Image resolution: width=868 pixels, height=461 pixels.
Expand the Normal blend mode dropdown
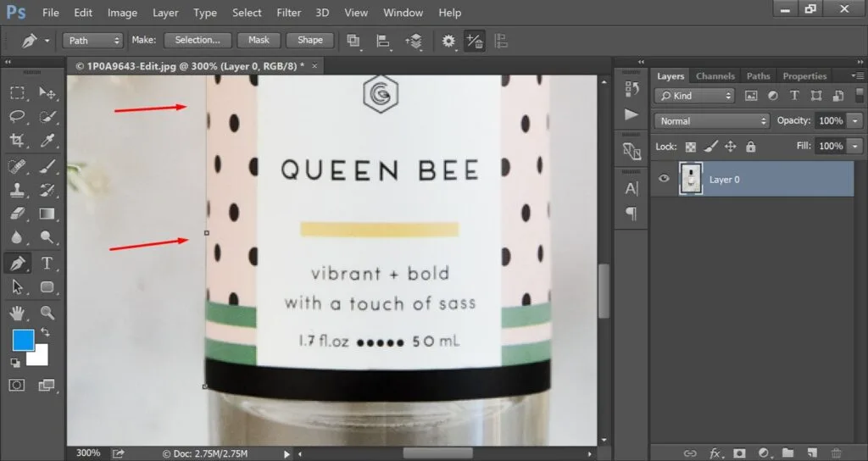[712, 121]
